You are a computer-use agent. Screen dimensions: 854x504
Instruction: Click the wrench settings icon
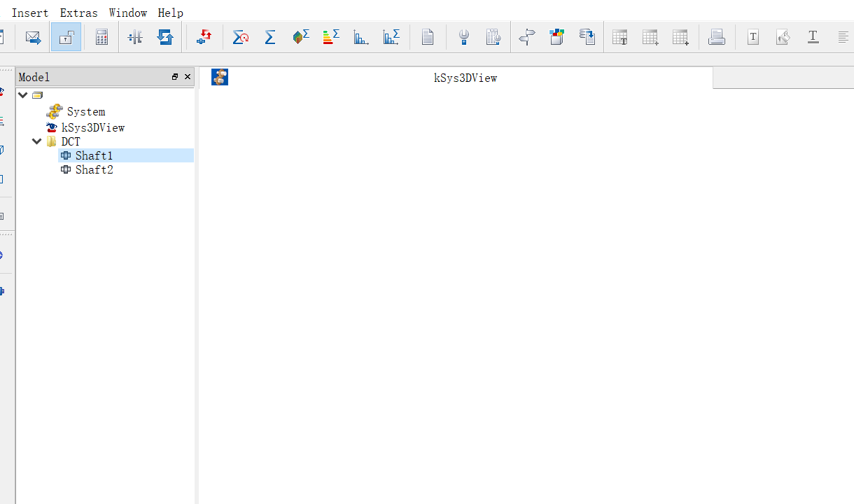(x=463, y=38)
